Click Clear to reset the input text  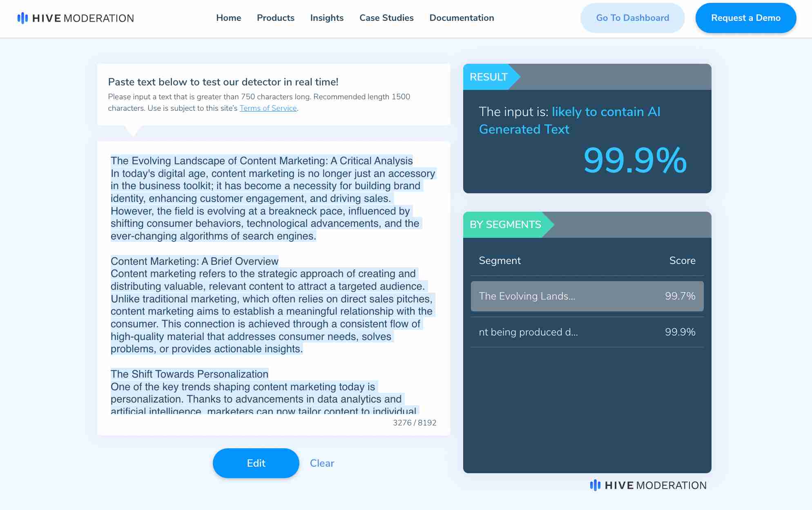pos(322,463)
